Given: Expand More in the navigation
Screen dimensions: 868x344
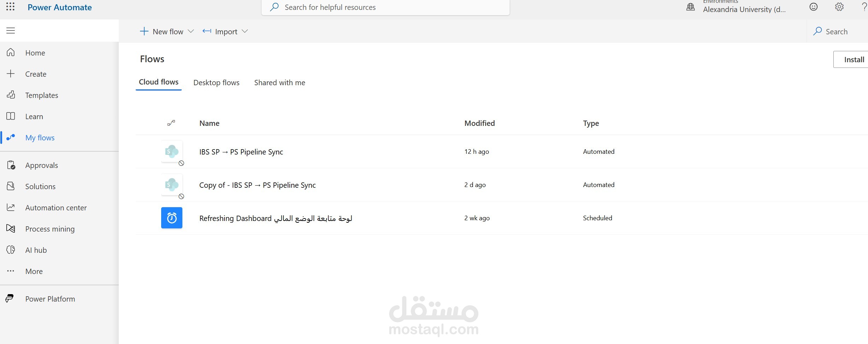Looking at the screenshot, I should pos(34,272).
